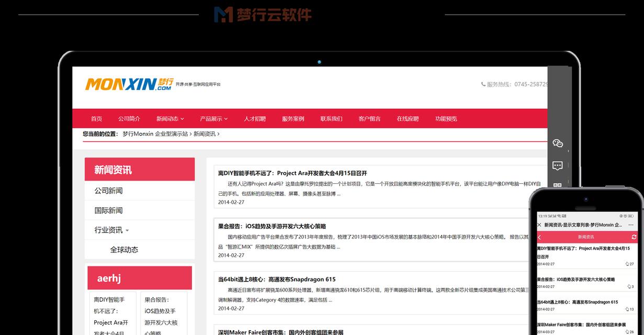Click the Monxin logo in the site header
644x335 pixels.
click(129, 84)
